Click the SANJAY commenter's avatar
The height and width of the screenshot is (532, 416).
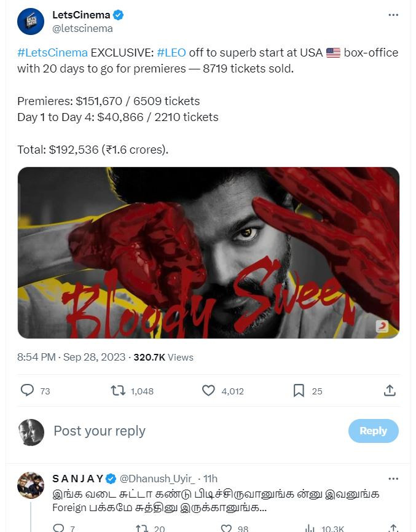pyautogui.click(x=31, y=485)
